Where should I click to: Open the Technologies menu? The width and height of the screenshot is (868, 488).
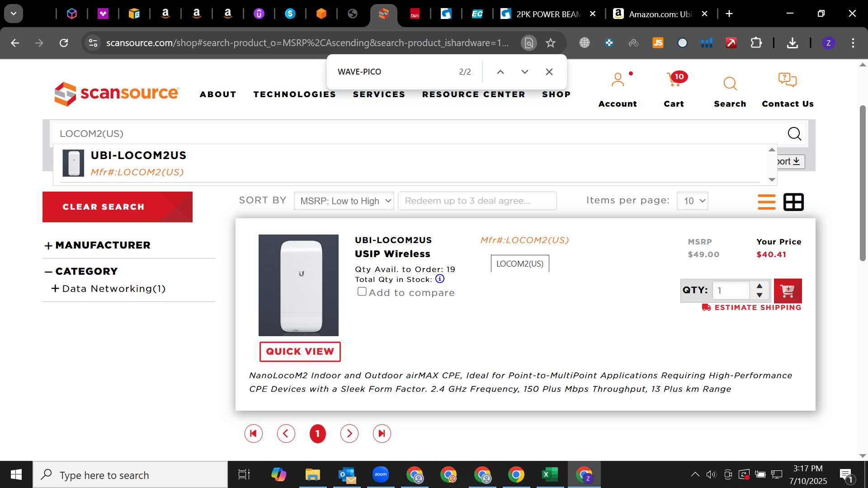pyautogui.click(x=294, y=94)
